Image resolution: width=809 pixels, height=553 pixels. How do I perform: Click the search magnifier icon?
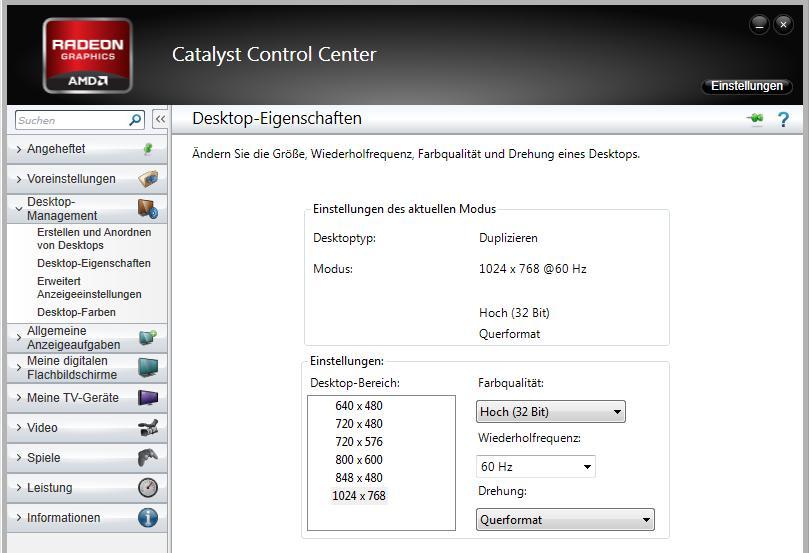(x=136, y=120)
